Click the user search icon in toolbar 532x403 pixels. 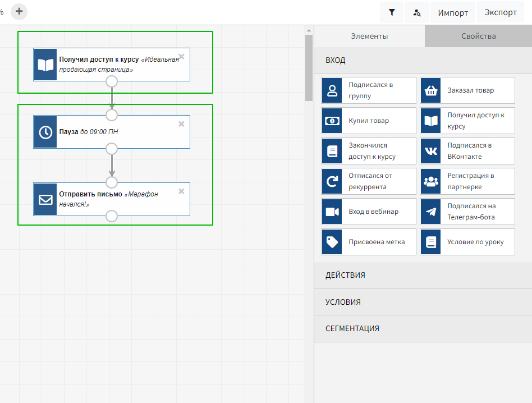pyautogui.click(x=416, y=12)
